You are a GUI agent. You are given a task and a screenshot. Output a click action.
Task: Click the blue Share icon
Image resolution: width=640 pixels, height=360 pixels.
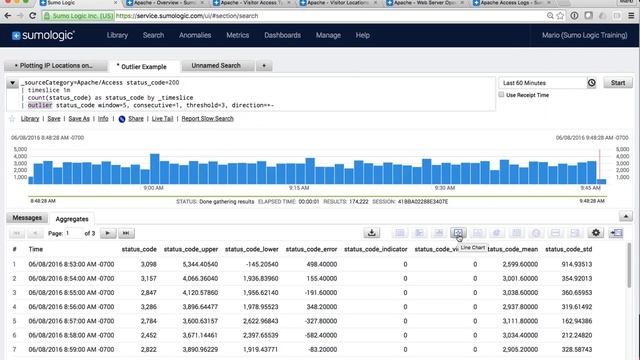(x=122, y=119)
